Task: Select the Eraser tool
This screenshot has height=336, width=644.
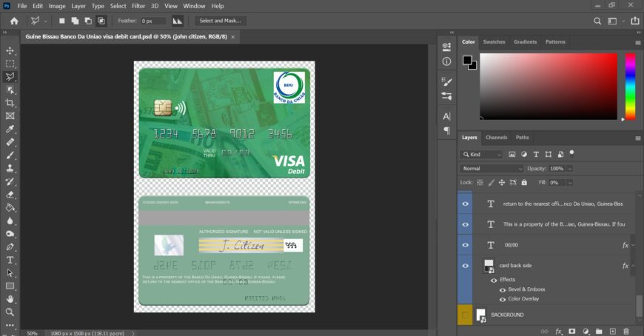Action: (10, 195)
